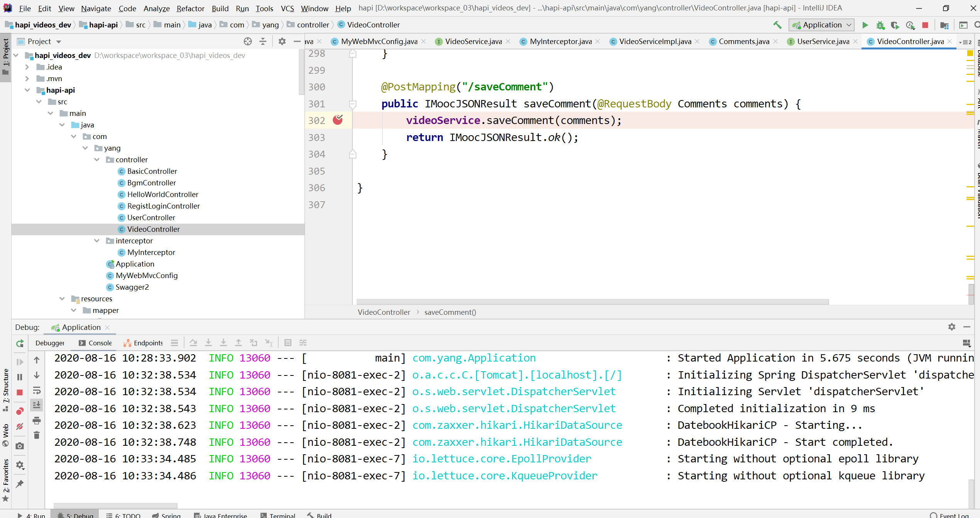The width and height of the screenshot is (980, 518).
Task: Toggle Mute Breakpoints in debug sidebar
Action: 20,426
